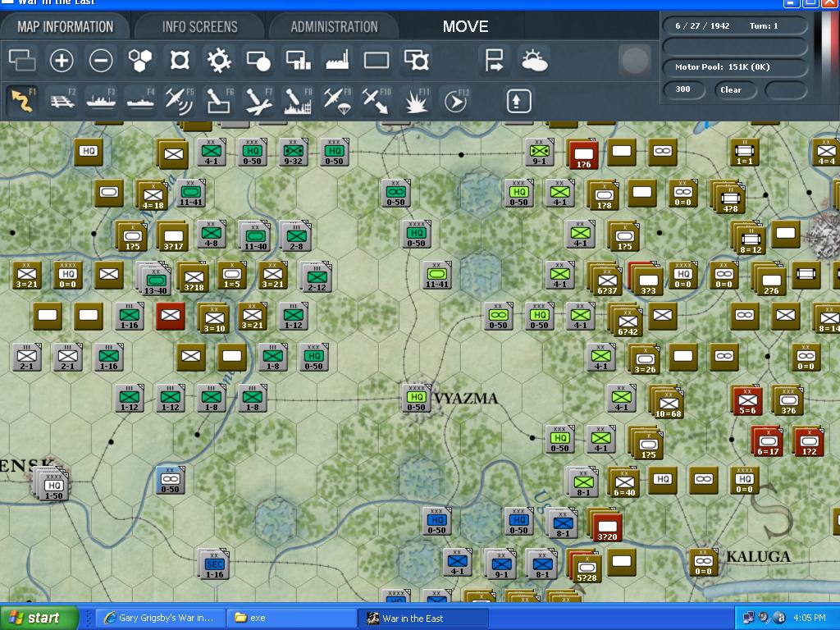Click the 4:05 PM system clock
The image size is (840, 630).
[x=810, y=618]
